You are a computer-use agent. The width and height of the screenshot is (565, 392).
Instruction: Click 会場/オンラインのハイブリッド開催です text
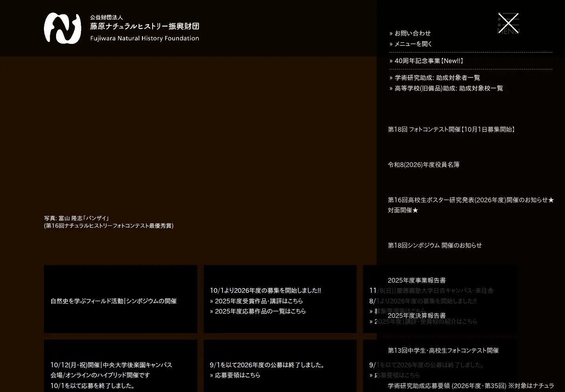point(100,375)
